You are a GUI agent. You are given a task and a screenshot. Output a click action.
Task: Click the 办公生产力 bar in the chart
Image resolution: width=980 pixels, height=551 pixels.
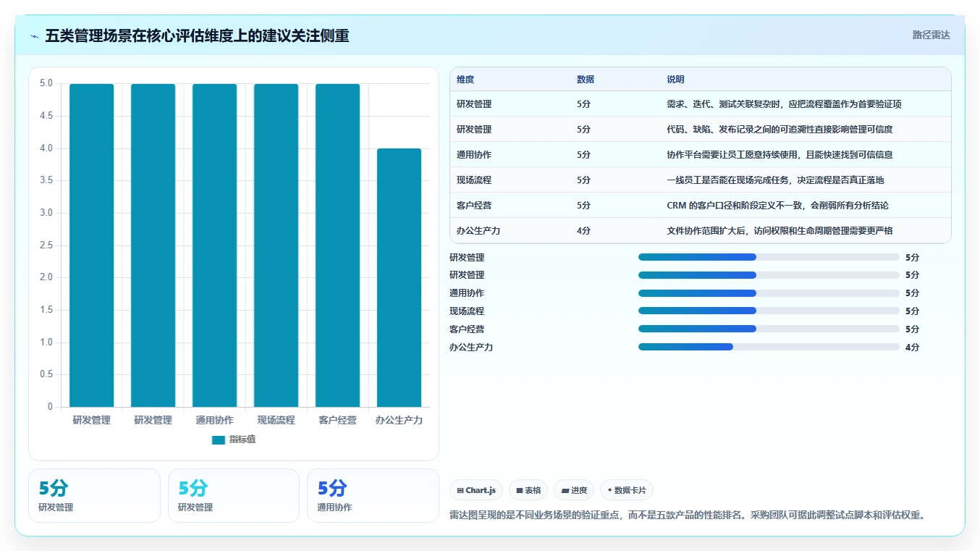point(399,278)
